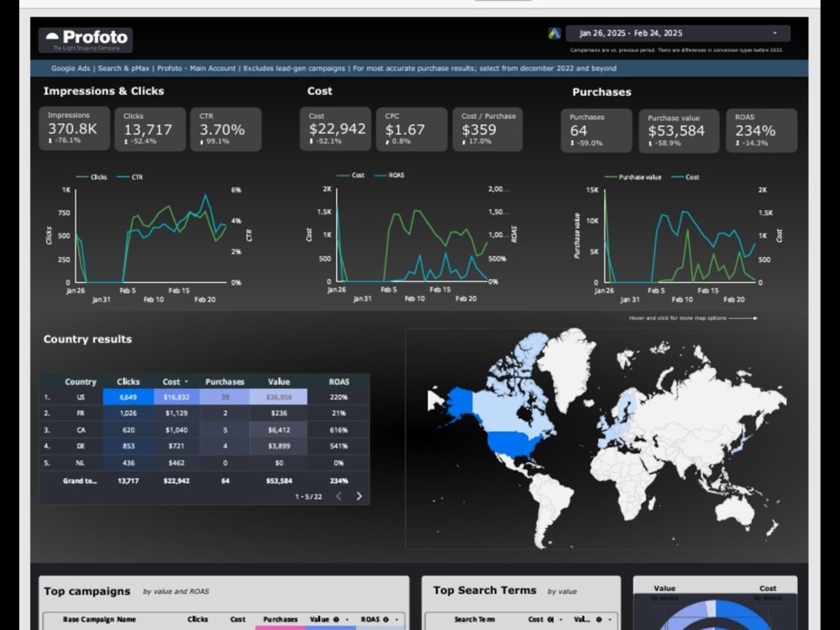This screenshot has width=840, height=630.
Task: Toggle the Clicks legend in the first chart
Action: (x=92, y=176)
